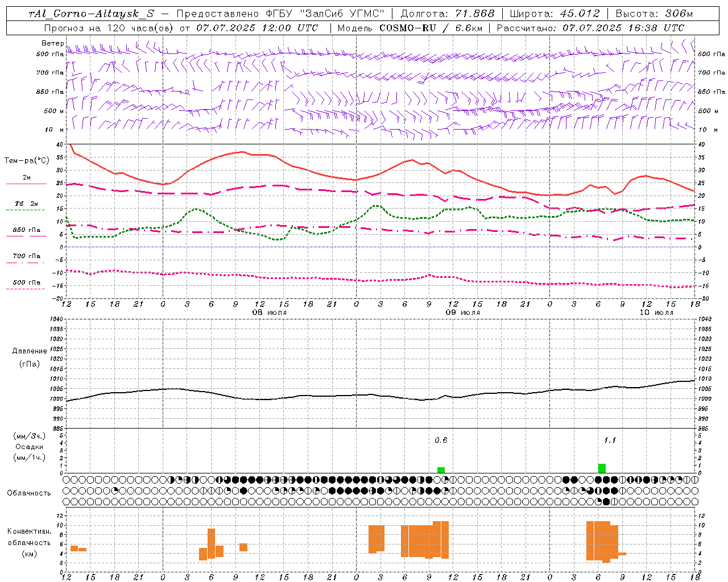Click the Конвективн. облачность label

[x=29, y=537]
